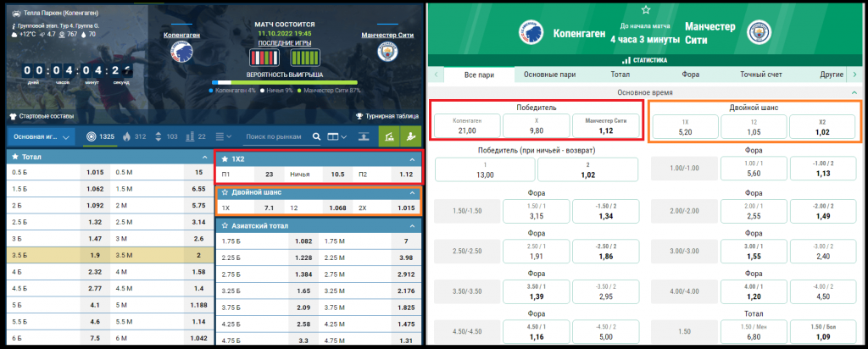Open the Стартовые составы link
This screenshot has width=868, height=349.
coord(41,116)
